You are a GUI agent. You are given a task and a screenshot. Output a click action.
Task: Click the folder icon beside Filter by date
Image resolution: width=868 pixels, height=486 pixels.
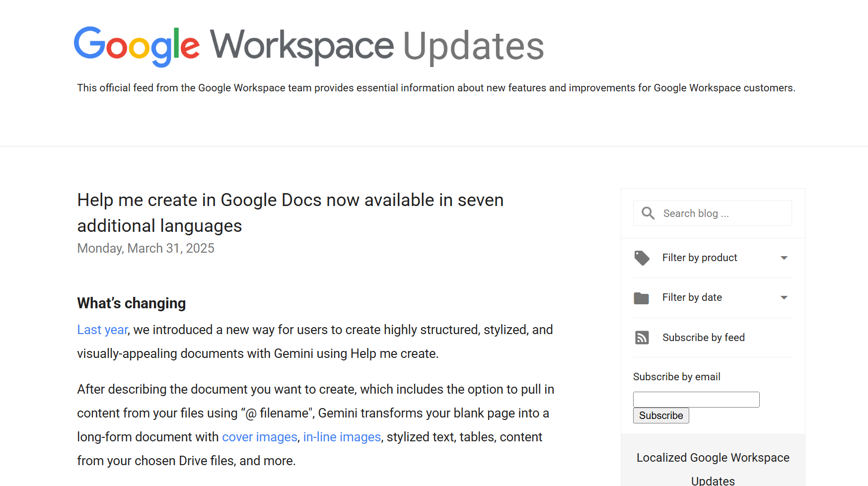pos(642,297)
